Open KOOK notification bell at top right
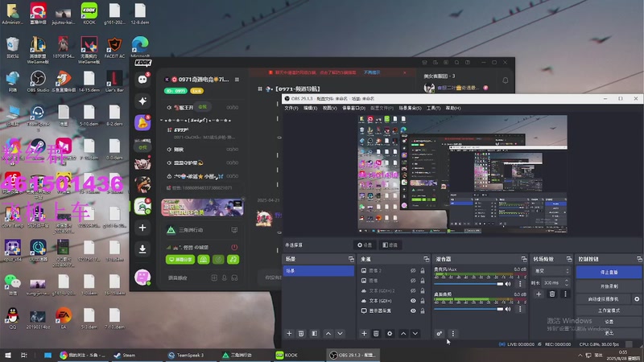 (506, 80)
